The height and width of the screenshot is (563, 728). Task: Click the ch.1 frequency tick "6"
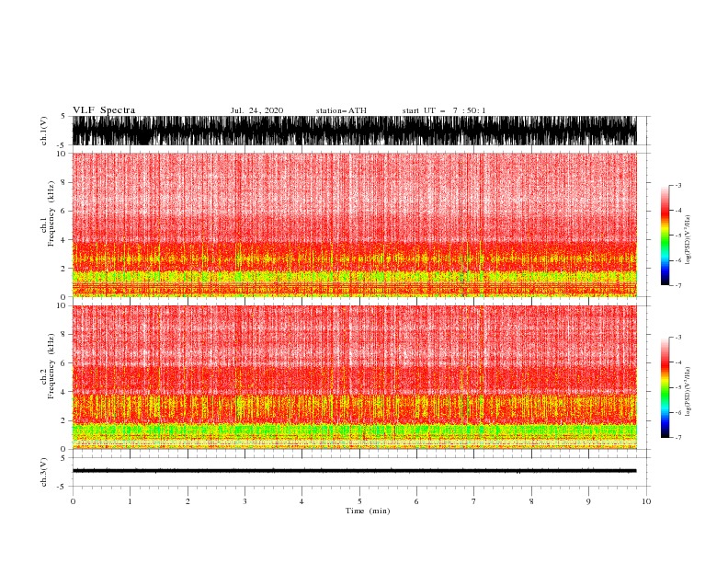click(x=63, y=211)
